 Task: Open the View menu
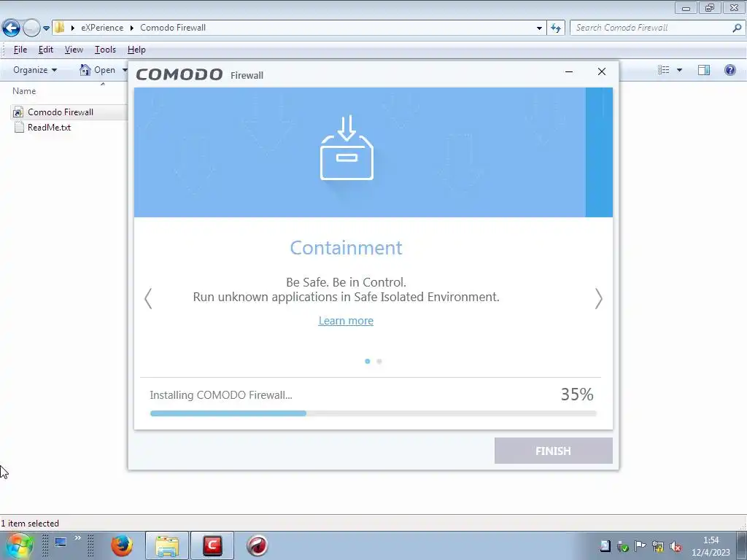74,50
